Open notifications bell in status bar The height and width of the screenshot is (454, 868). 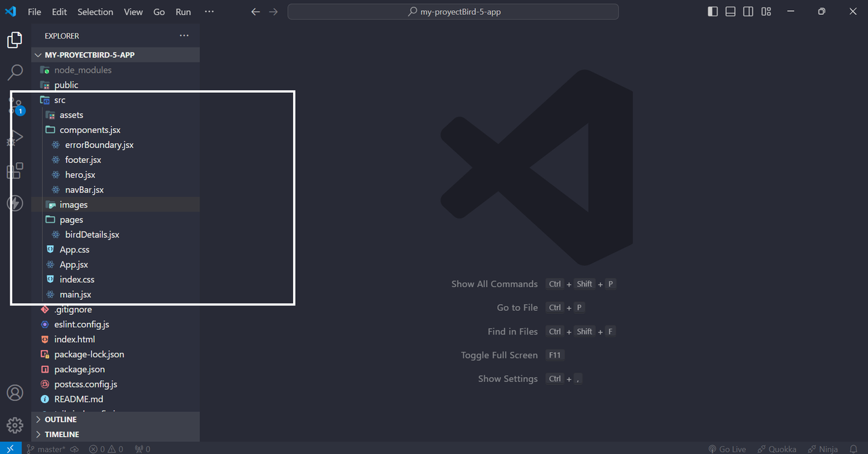[x=853, y=449]
